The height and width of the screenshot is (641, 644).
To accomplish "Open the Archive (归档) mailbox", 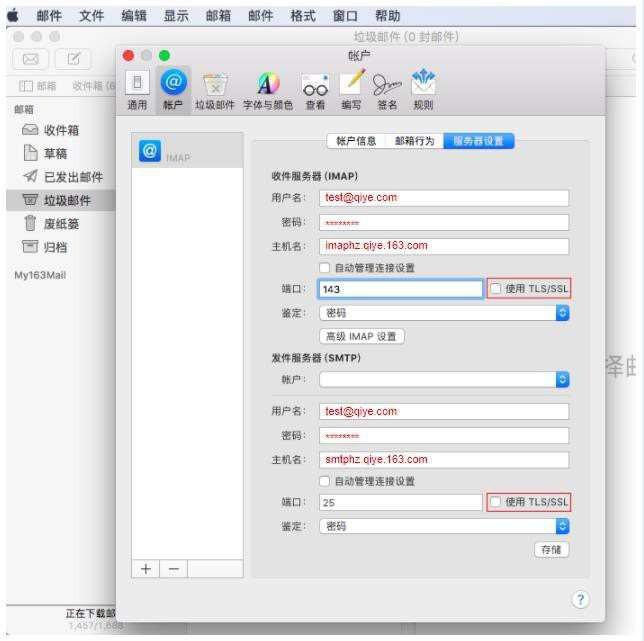I will coord(44,247).
